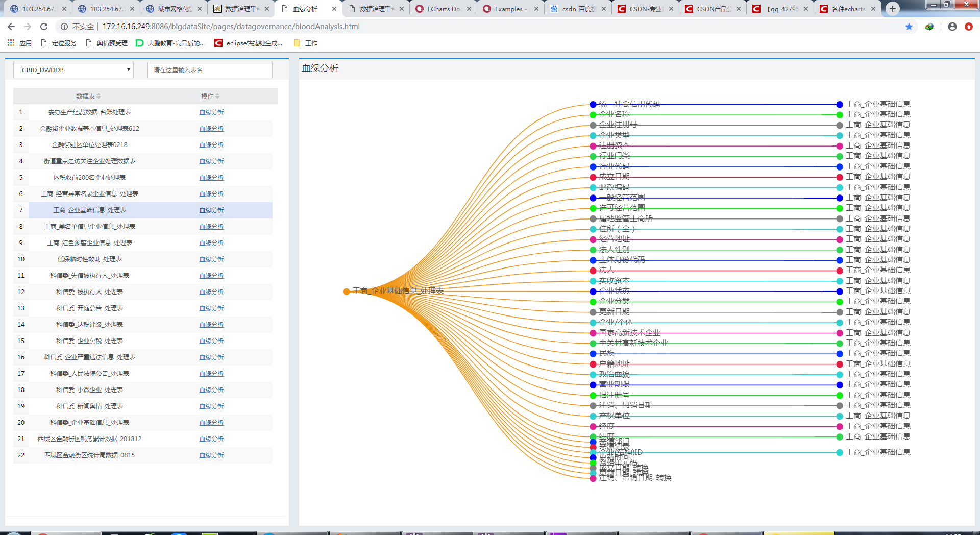
Task: Open the apps grid icon in bookmarks bar
Action: point(11,43)
